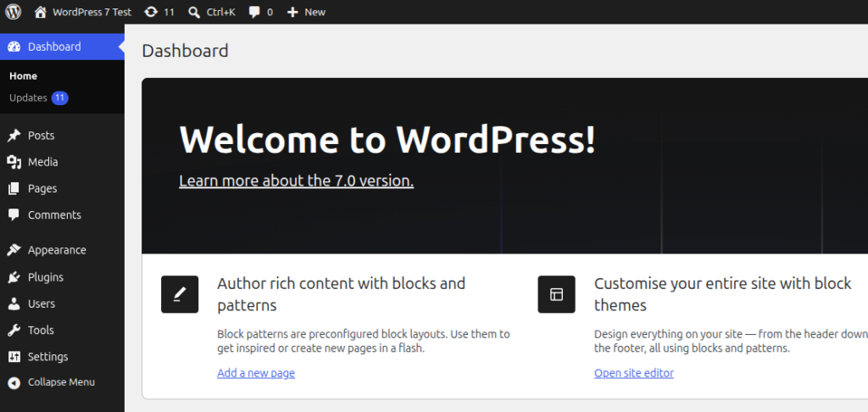Open Ctrl+K command palette text
This screenshot has height=412, width=868.
(x=221, y=12)
